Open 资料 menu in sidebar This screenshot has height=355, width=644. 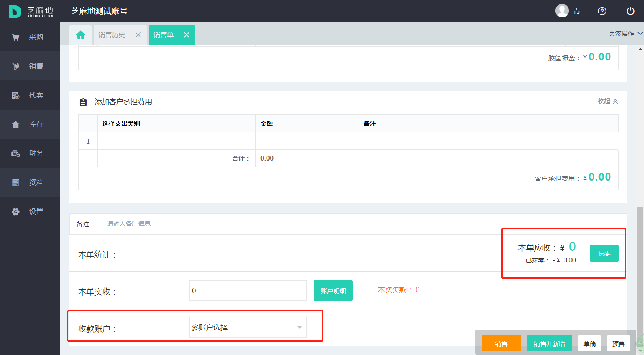point(30,182)
